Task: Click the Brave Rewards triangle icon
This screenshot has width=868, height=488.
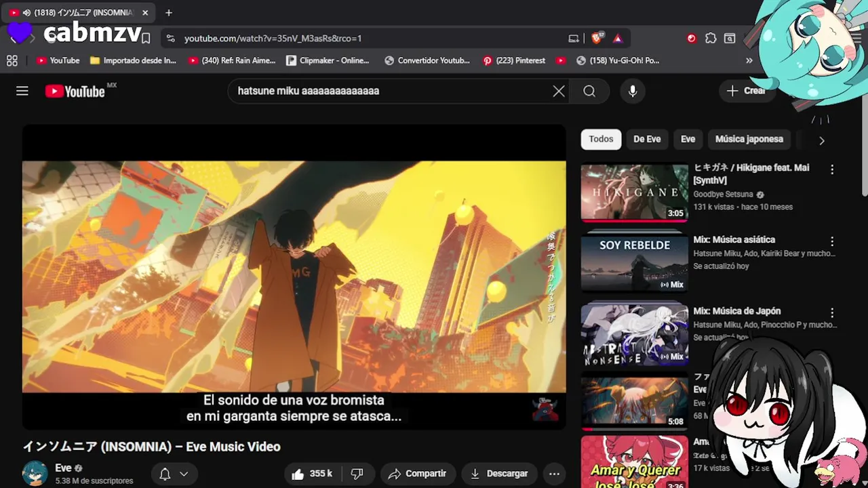Action: [618, 39]
